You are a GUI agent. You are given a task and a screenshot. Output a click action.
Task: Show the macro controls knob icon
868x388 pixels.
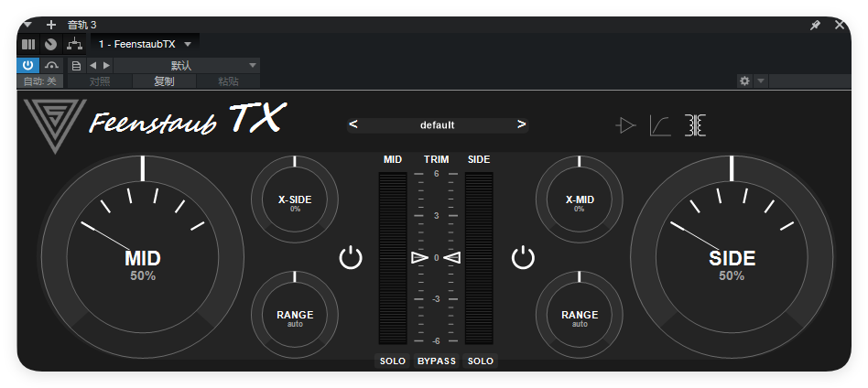pyautogui.click(x=51, y=44)
